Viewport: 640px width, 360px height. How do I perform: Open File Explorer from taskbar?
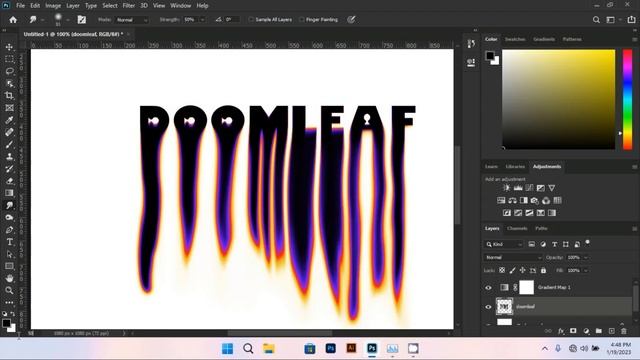[269, 349]
